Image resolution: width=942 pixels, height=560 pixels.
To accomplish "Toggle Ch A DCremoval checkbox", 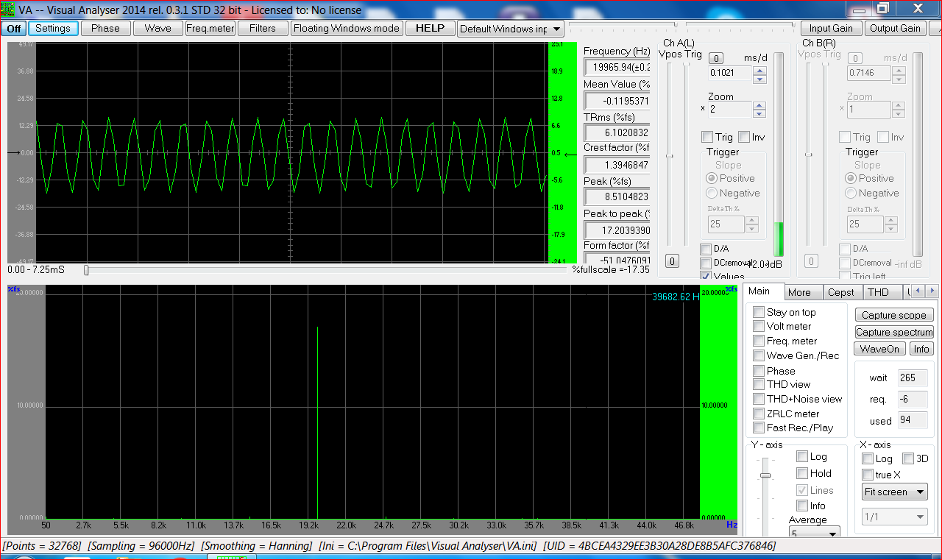I will 706,263.
